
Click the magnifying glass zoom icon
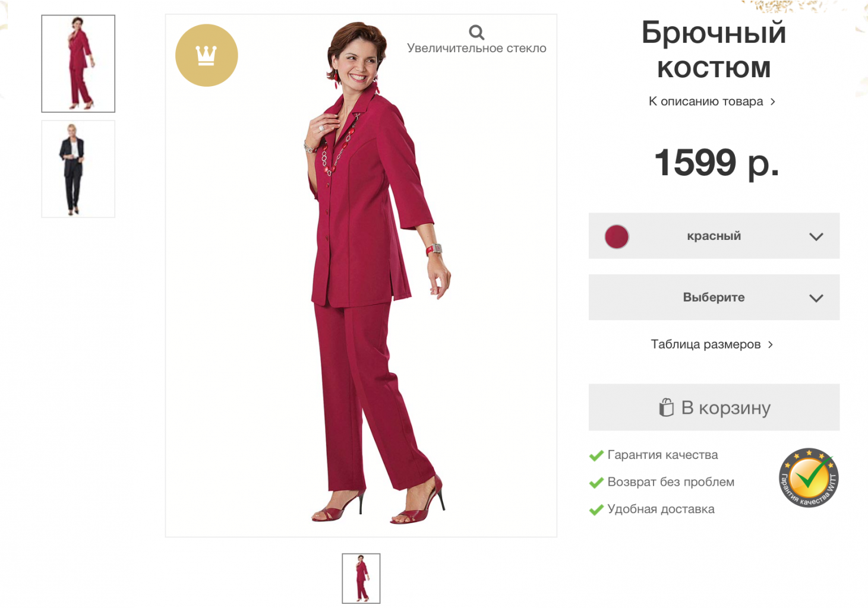point(476,32)
